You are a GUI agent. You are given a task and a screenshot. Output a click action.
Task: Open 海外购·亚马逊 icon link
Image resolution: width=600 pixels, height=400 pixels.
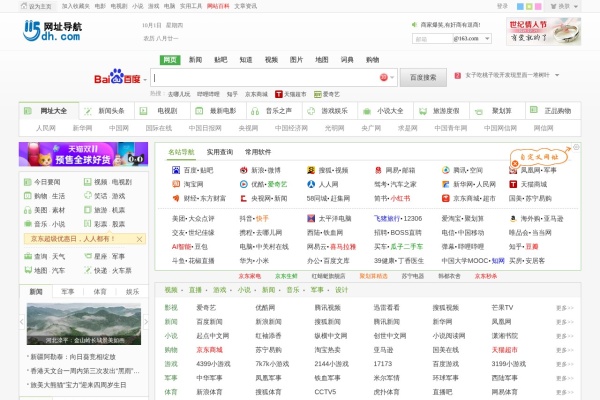[513, 218]
